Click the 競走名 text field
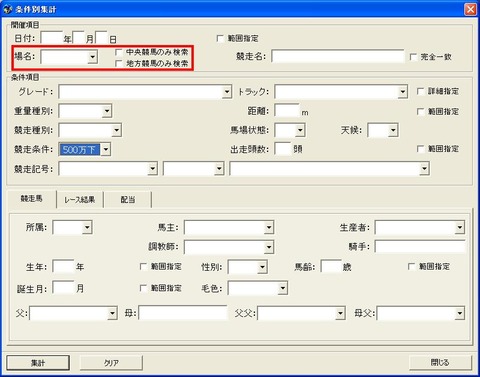This screenshot has width=480, height=377. tap(338, 56)
